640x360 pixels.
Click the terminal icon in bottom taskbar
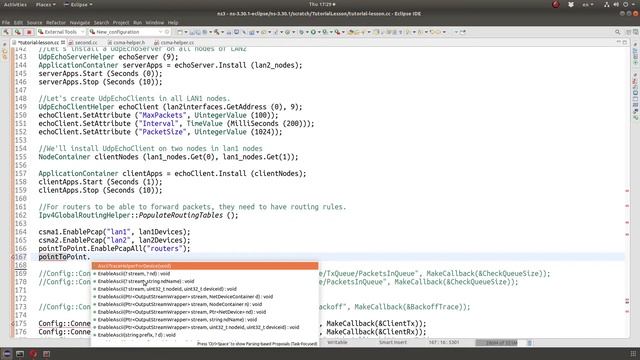[20, 354]
